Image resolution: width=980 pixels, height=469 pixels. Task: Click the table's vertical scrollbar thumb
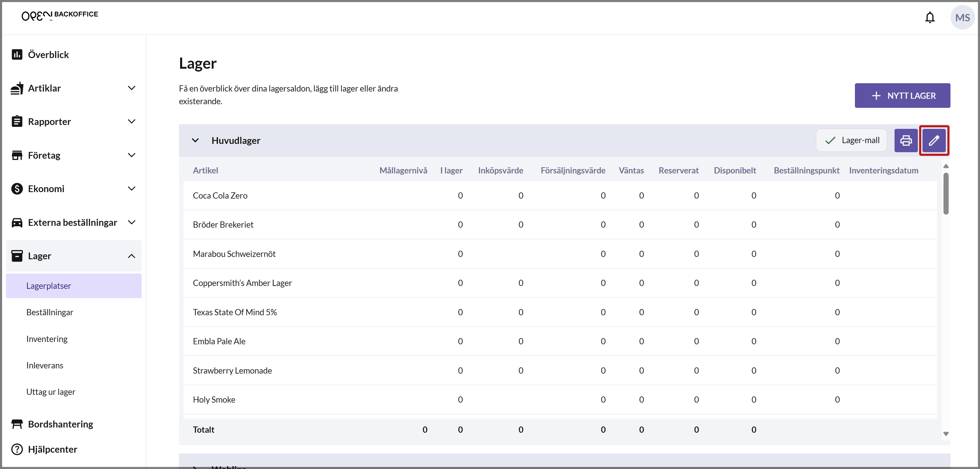pyautogui.click(x=946, y=194)
